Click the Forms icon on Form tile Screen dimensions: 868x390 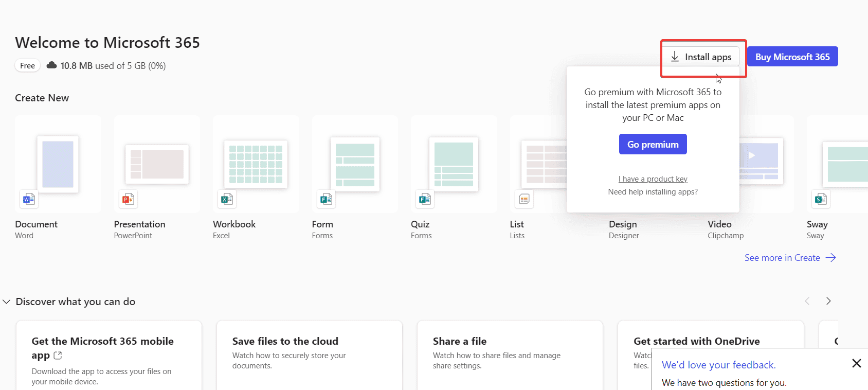[326, 199]
